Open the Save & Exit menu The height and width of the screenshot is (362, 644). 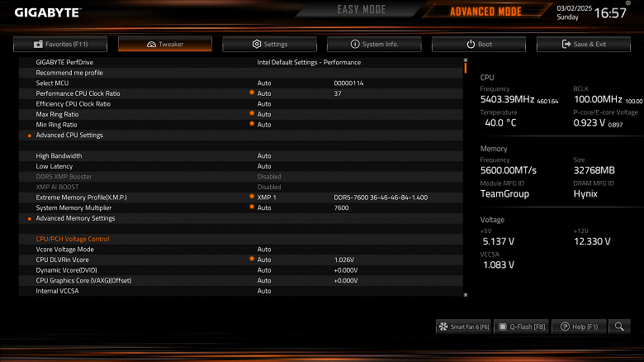[x=584, y=44]
